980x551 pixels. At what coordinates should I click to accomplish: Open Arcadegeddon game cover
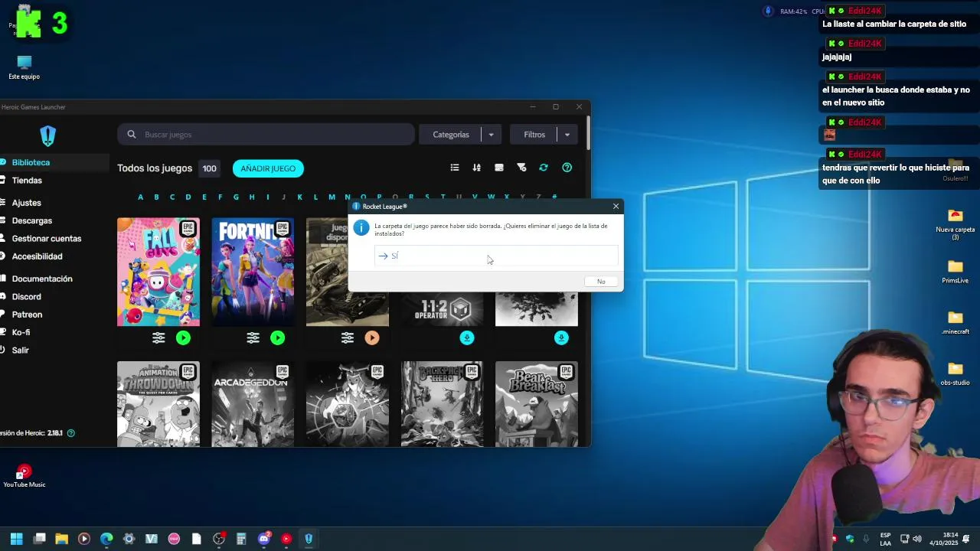(x=253, y=403)
